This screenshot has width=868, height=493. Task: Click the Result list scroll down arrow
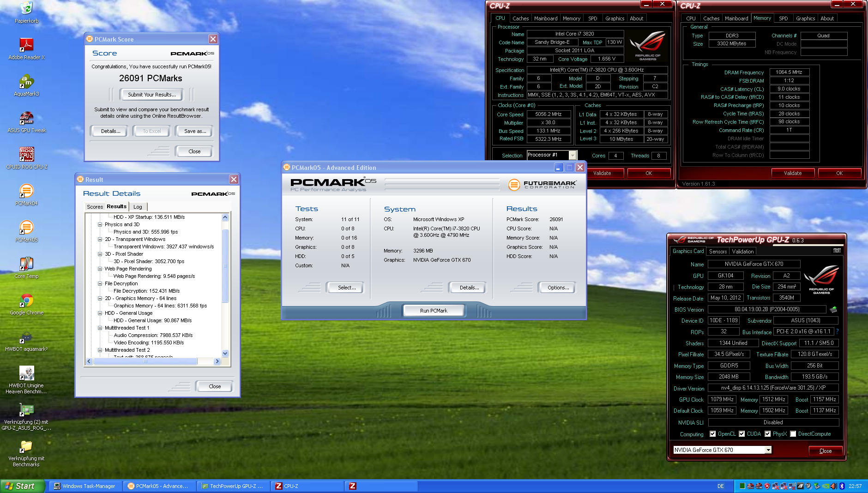pyautogui.click(x=225, y=353)
